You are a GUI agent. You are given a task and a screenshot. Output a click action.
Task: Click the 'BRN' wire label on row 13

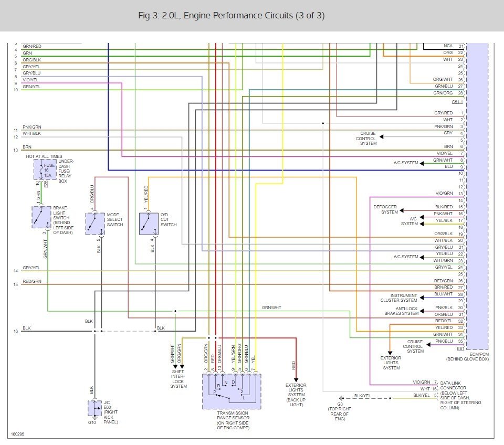tap(27, 147)
